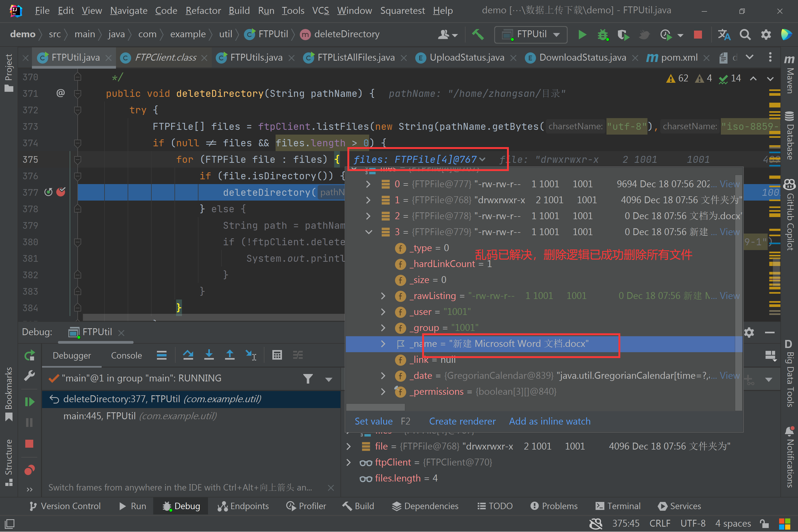The image size is (798, 532).
Task: Expand ftpClient variable node
Action: coord(348,462)
